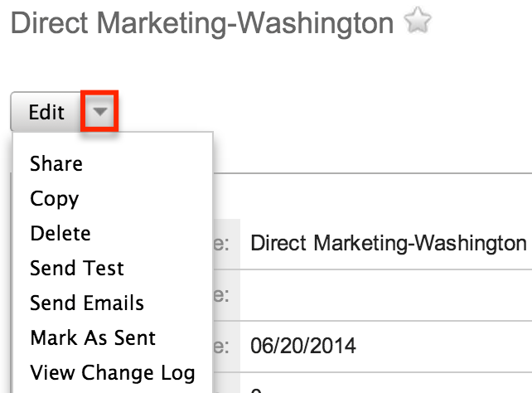
Task: Click the Direct Marketing-Washington name field value
Action: coord(389,244)
